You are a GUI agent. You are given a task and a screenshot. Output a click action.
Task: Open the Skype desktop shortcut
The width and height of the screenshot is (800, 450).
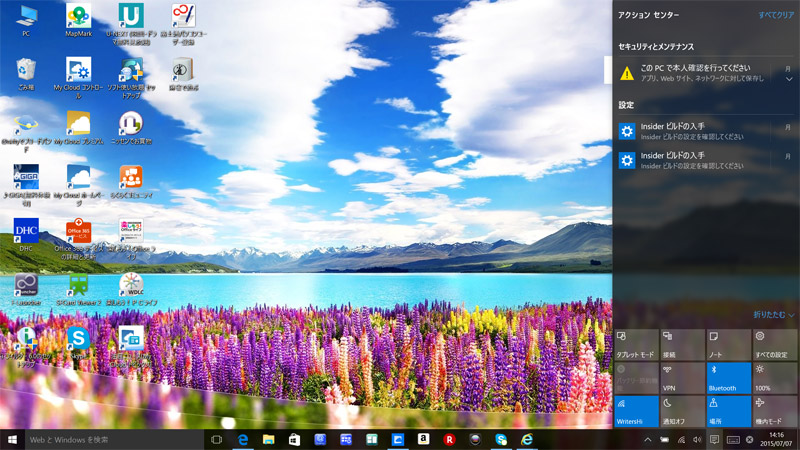pos(78,339)
